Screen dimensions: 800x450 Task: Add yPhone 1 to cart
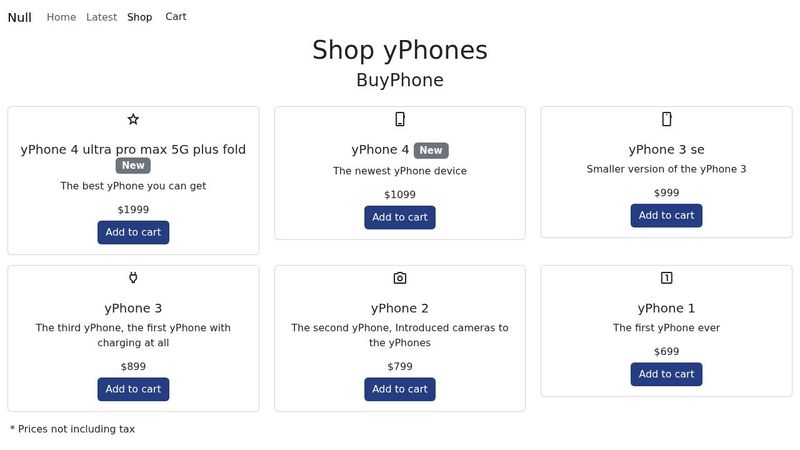667,374
